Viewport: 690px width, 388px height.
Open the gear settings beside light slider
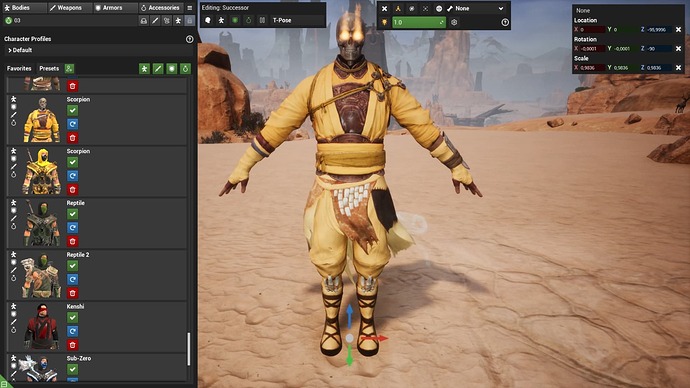coord(454,22)
